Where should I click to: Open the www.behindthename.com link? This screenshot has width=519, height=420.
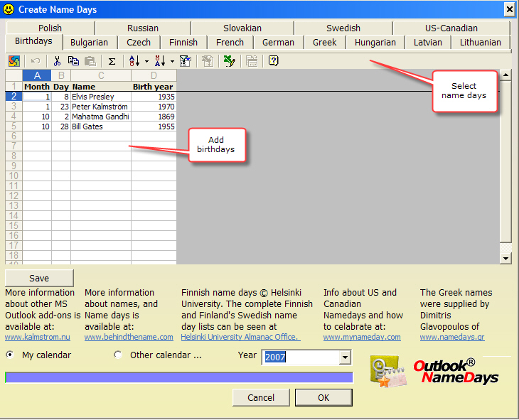click(x=129, y=338)
